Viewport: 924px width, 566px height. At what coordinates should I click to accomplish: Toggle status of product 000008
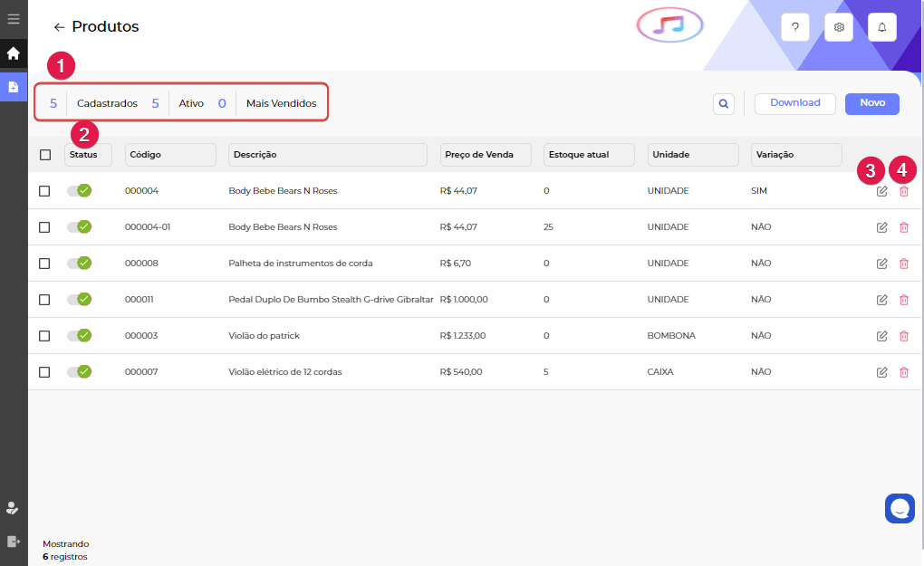coord(80,264)
